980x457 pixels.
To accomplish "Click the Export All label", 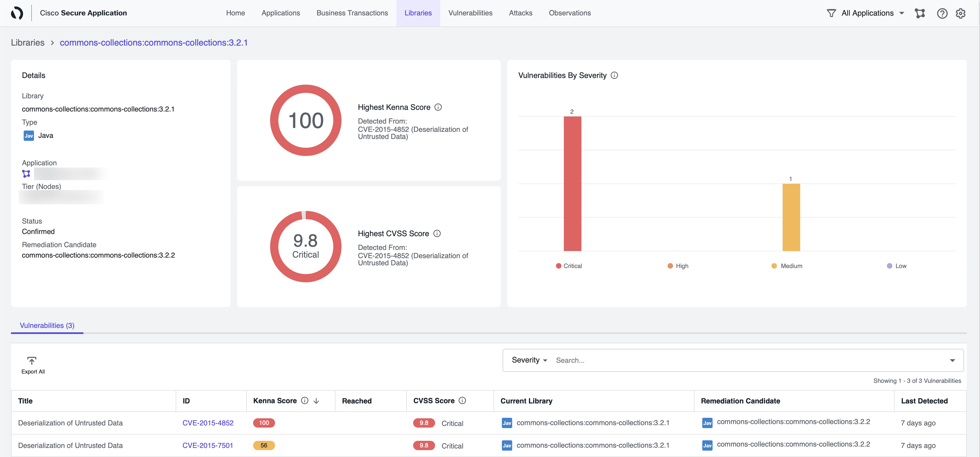I will pos(33,372).
